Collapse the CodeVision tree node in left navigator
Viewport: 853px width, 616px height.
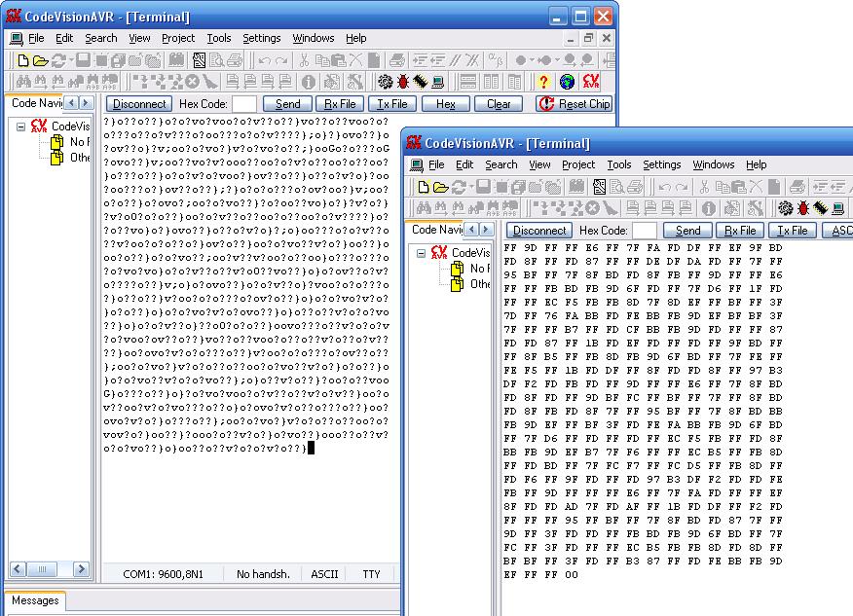point(20,127)
